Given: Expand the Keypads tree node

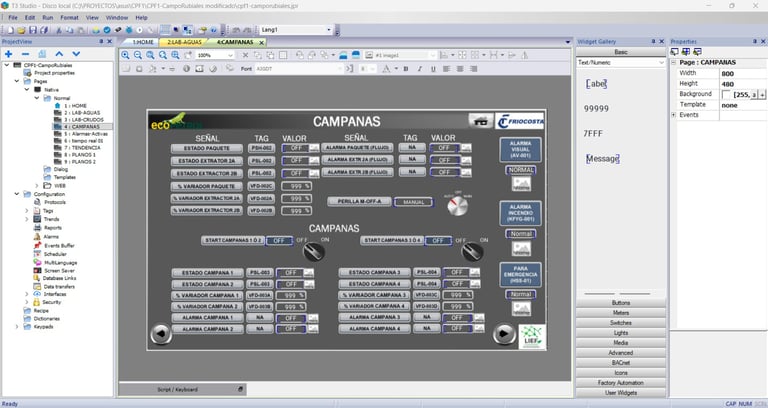Looking at the screenshot, I should 17,327.
